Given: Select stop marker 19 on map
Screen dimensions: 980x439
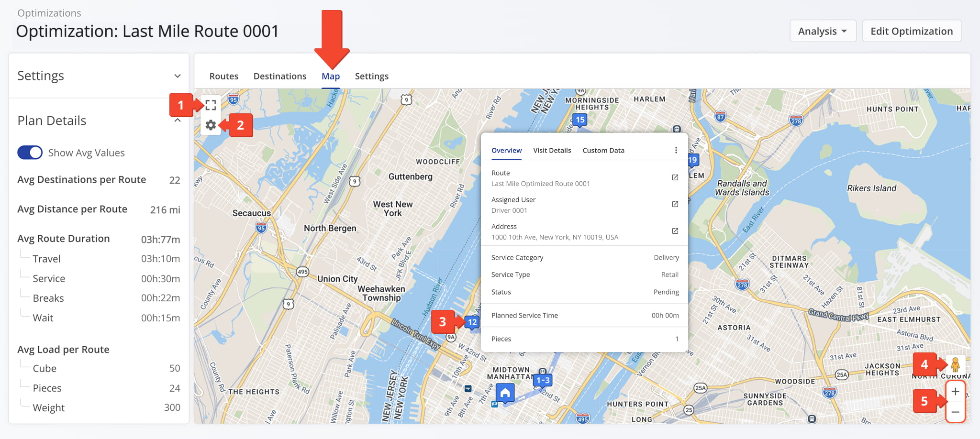Looking at the screenshot, I should pos(692,160).
